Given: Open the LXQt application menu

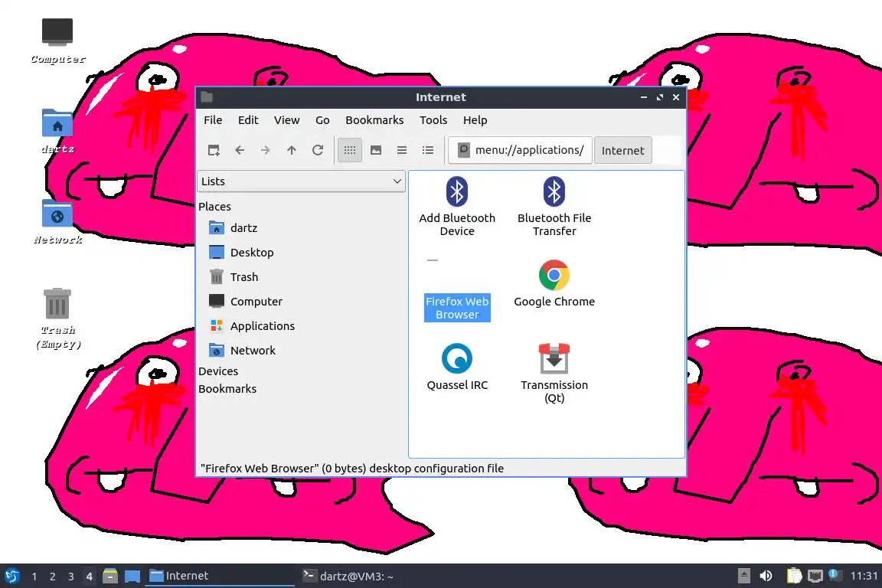Looking at the screenshot, I should tap(11, 577).
